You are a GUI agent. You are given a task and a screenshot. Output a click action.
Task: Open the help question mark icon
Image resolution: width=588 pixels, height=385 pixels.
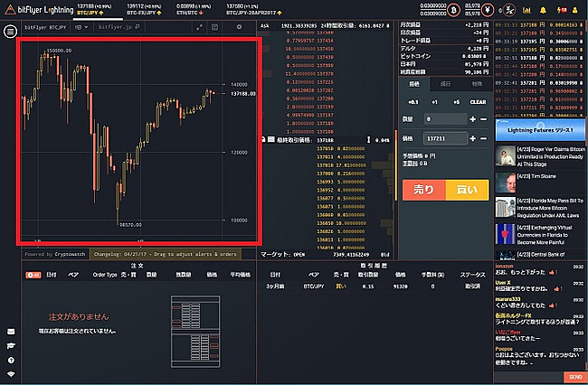click(11, 361)
